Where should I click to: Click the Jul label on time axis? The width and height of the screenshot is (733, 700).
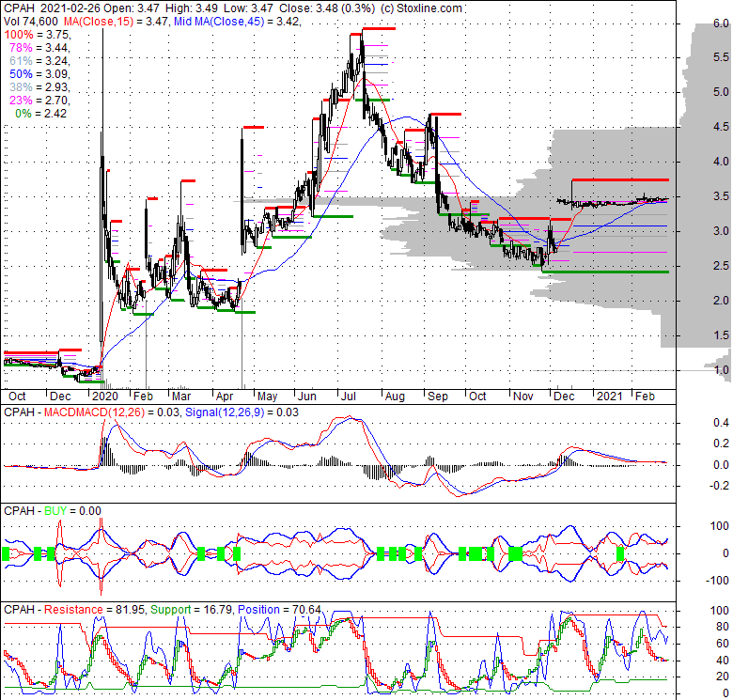click(349, 397)
